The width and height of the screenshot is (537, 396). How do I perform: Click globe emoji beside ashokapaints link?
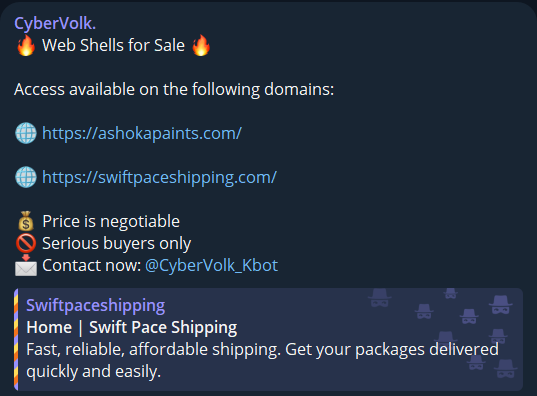point(26,133)
